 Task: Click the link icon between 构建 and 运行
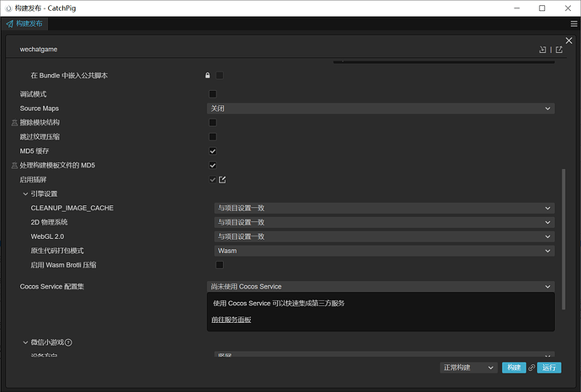click(x=531, y=368)
